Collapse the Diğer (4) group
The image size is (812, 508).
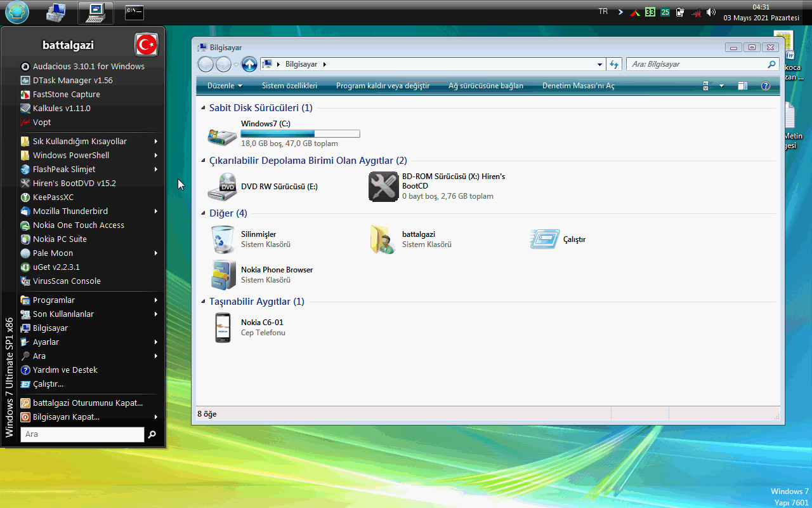pyautogui.click(x=203, y=213)
